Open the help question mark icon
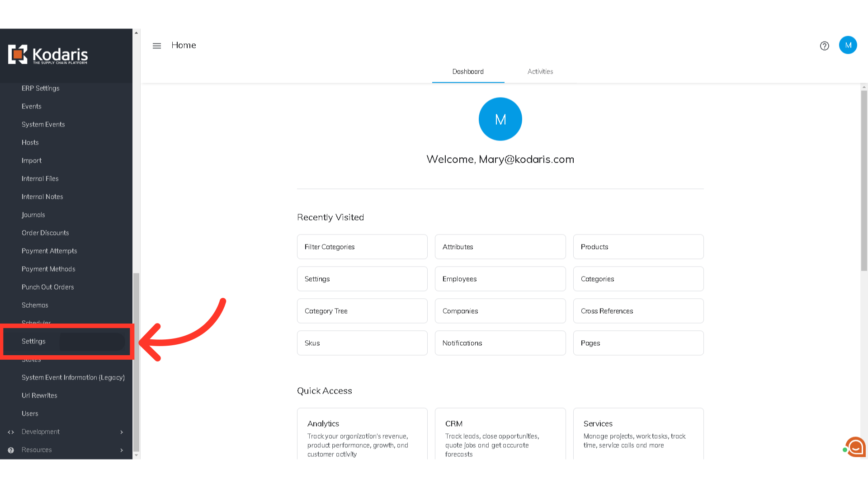 coord(824,46)
